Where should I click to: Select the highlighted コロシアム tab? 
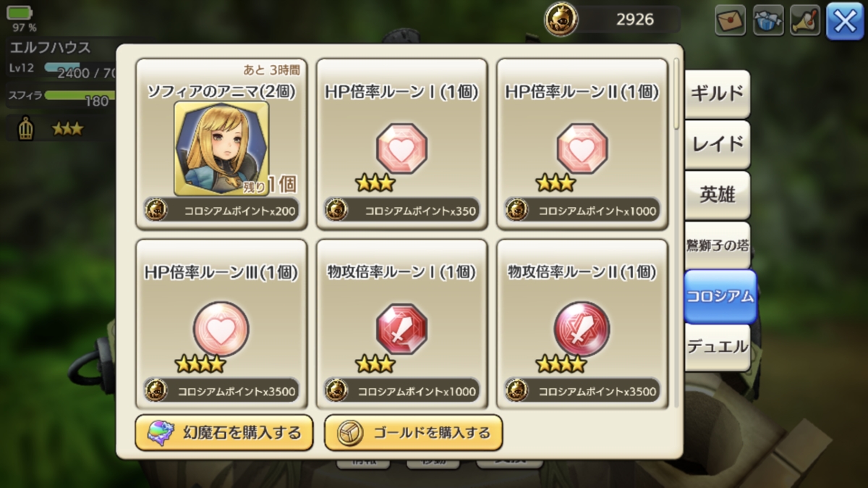click(720, 296)
